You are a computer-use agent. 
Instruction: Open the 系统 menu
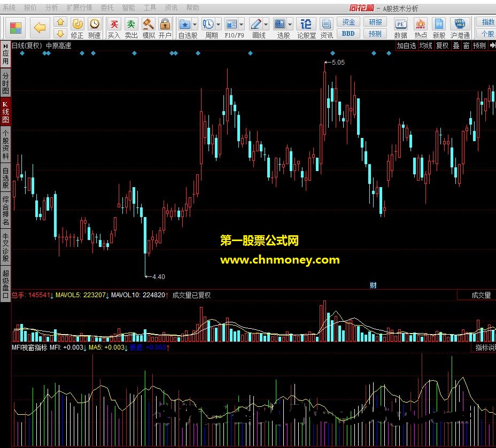point(9,7)
